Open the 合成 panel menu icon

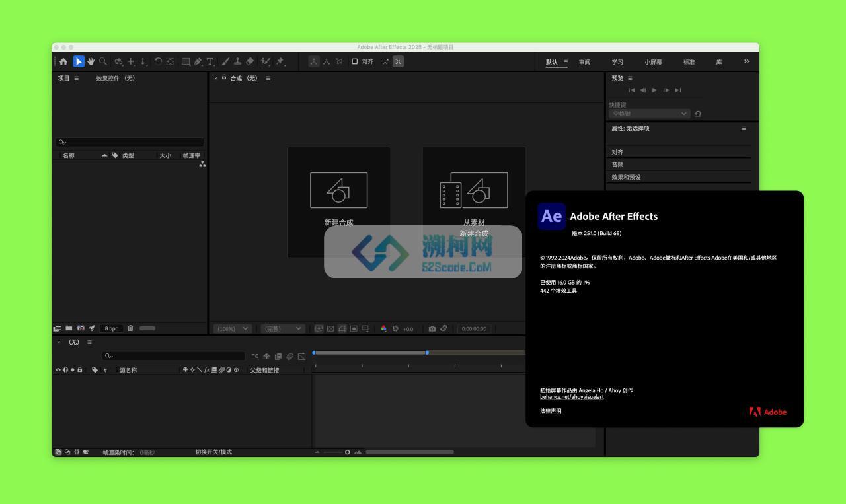(268, 78)
